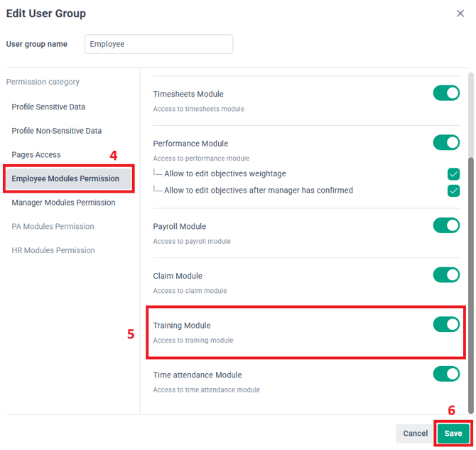Select Profile Sensitive Data category
Viewport: 476px width, 450px height.
(x=48, y=107)
